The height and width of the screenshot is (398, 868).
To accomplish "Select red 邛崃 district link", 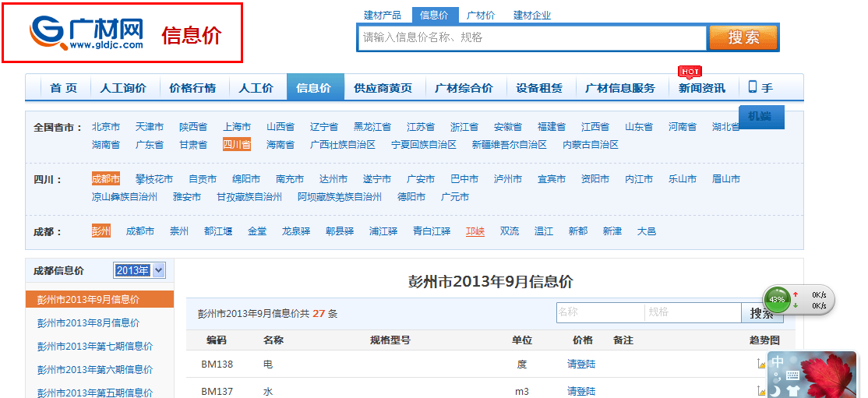I will (475, 231).
